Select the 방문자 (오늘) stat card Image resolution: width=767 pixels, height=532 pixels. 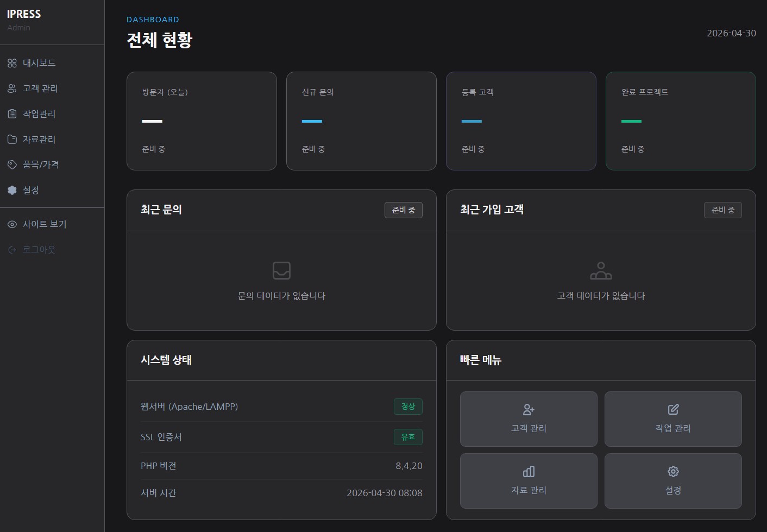pyautogui.click(x=202, y=121)
